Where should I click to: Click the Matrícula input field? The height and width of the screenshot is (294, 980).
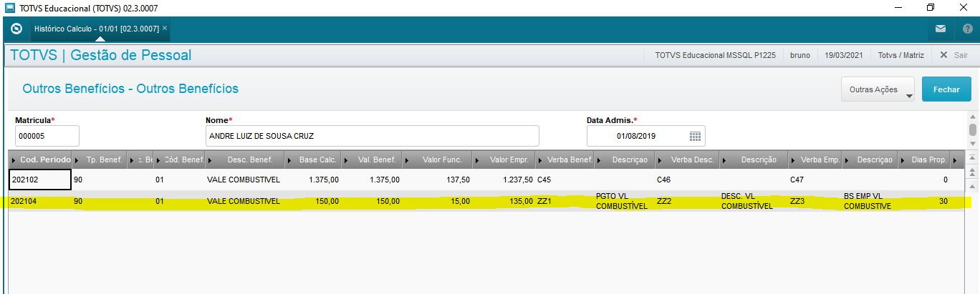point(47,136)
